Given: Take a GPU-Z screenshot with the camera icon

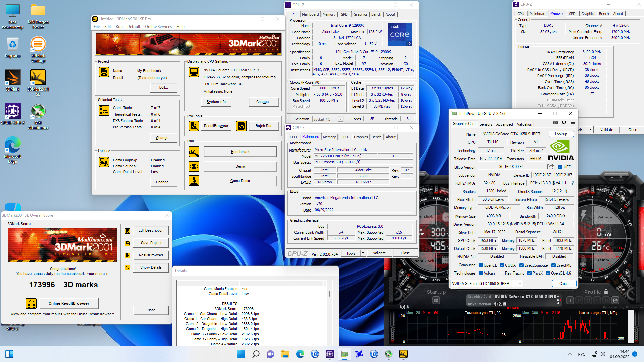Looking at the screenshot, I should point(555,123).
